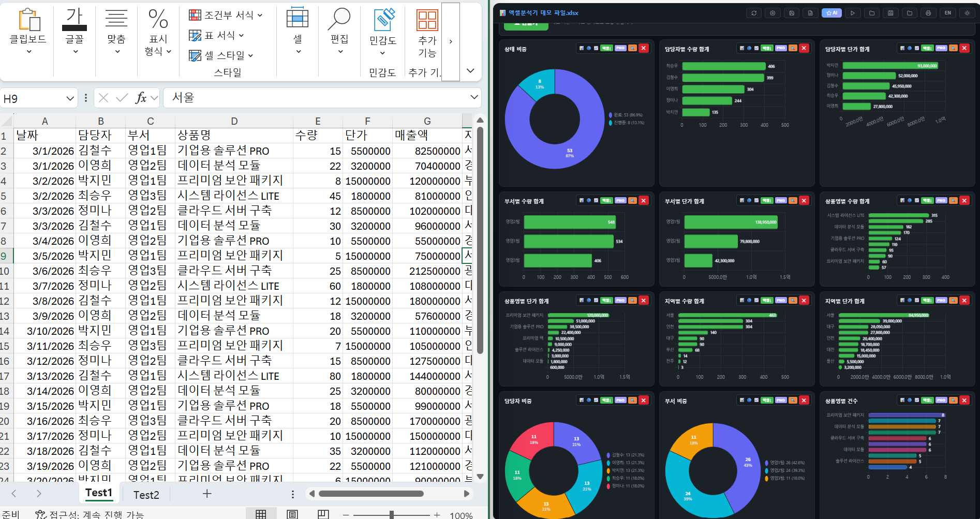Switch 상태 비중 chart to bar chart icon
This screenshot has height=519, width=980.
[582, 48]
